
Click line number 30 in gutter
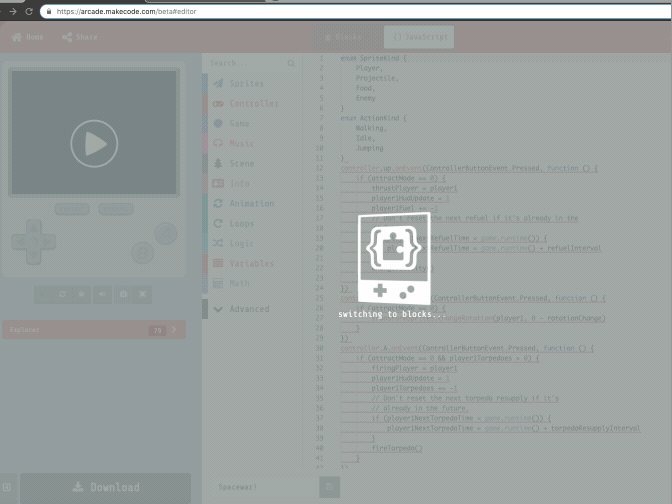(319, 348)
